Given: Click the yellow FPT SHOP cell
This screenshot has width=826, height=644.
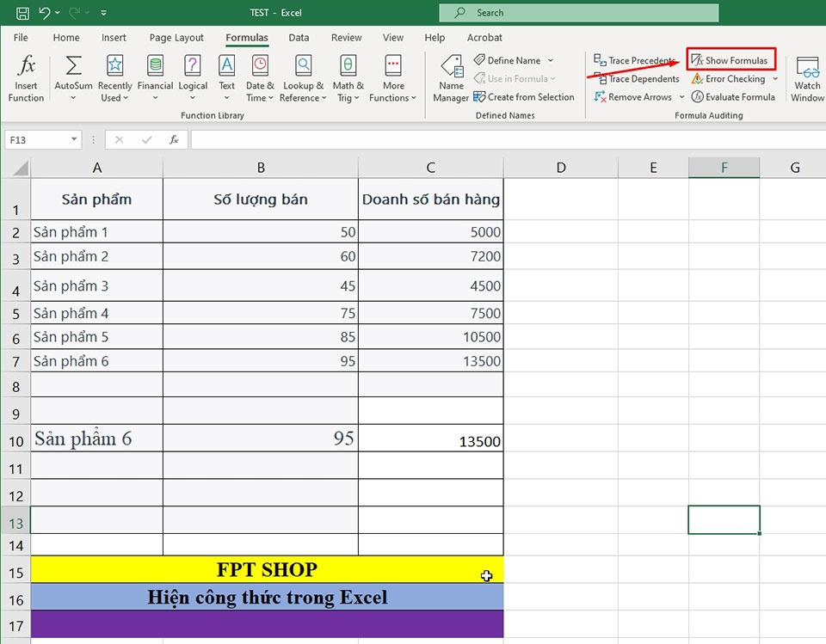Looking at the screenshot, I should (267, 569).
